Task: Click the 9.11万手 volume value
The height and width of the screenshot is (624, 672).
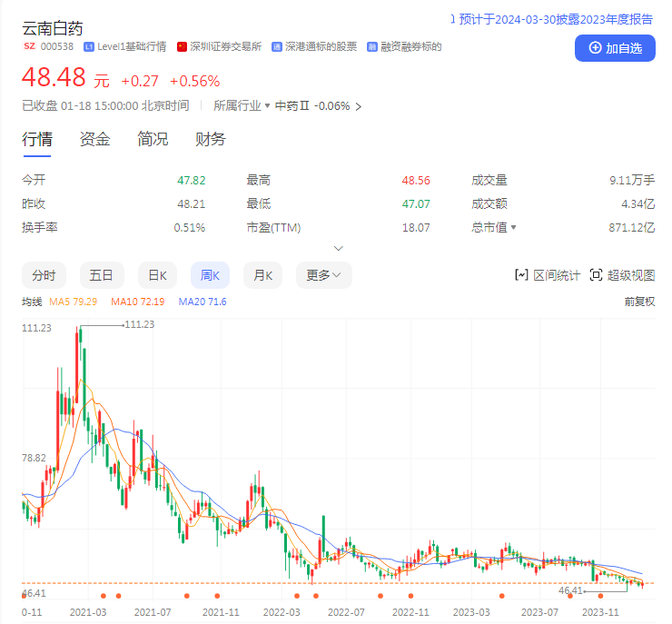Action: [x=632, y=181]
